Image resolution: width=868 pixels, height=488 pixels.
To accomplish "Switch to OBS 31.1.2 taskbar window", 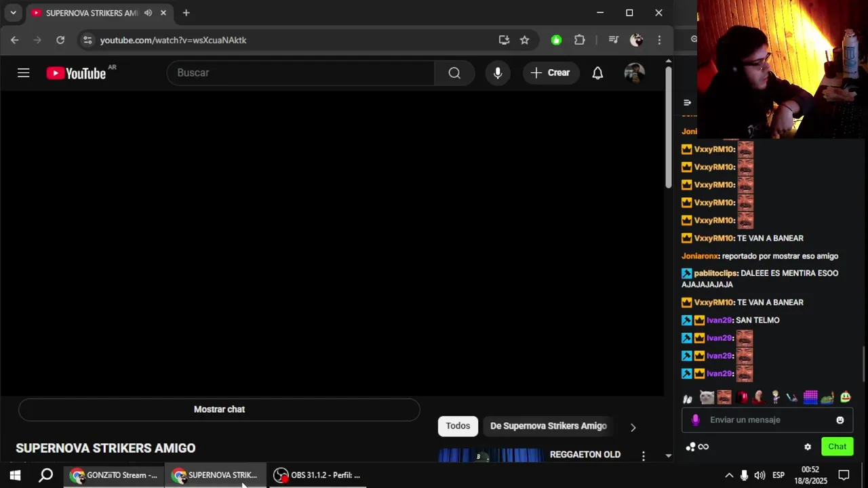I will tap(317, 475).
